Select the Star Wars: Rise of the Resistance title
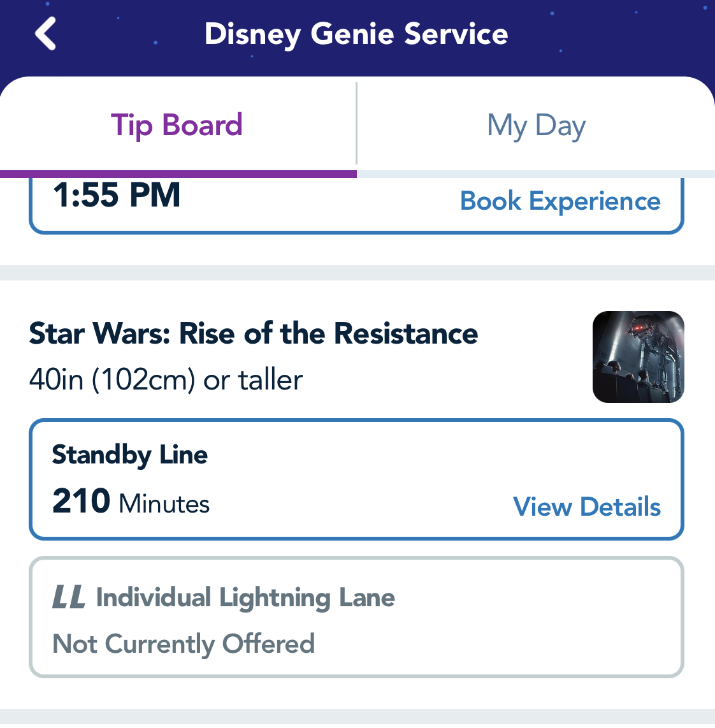 click(x=254, y=333)
